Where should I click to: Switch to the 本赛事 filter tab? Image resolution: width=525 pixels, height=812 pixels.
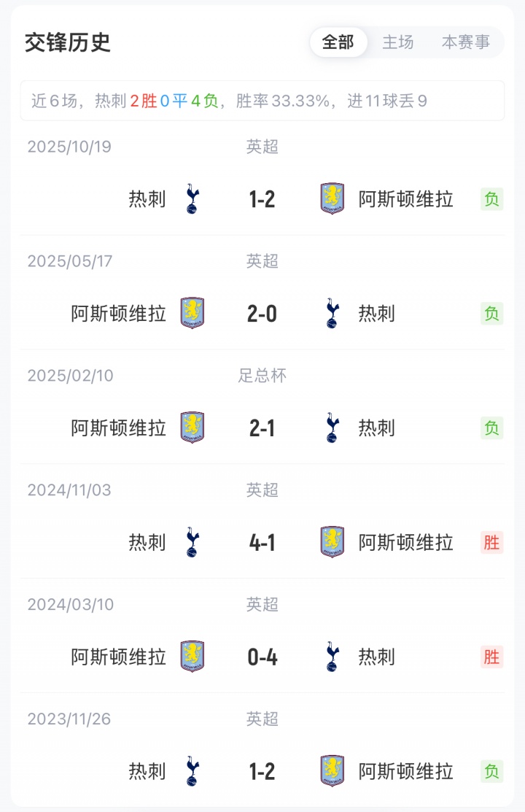pyautogui.click(x=465, y=42)
